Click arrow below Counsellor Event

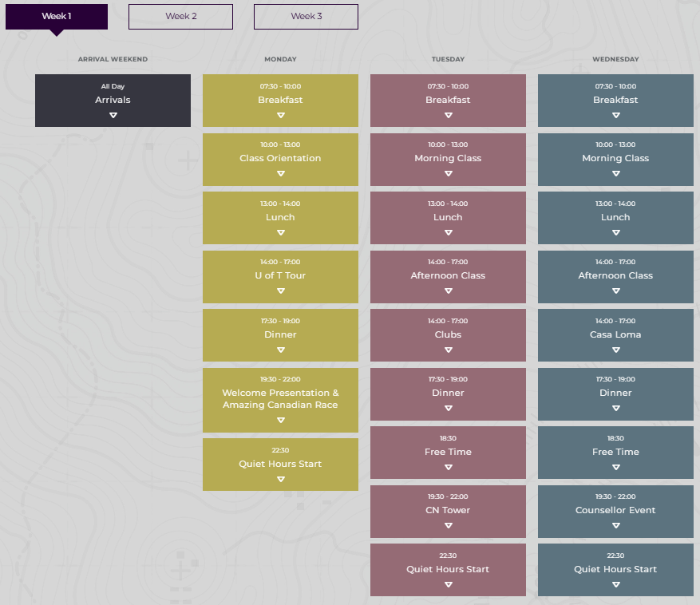pos(615,526)
